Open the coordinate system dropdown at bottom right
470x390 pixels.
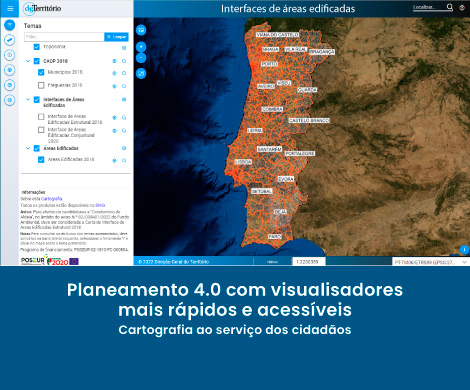coord(431,262)
